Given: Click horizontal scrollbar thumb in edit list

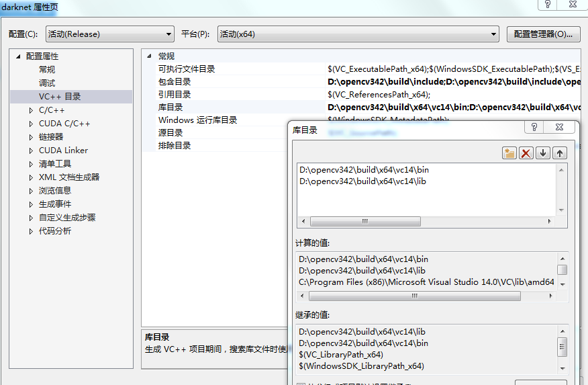Looking at the screenshot, I should click(365, 222).
